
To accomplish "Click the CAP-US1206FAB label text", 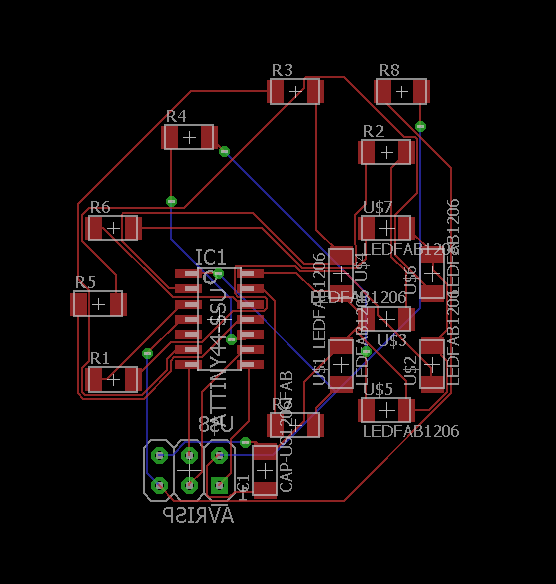I will pyautogui.click(x=286, y=431).
